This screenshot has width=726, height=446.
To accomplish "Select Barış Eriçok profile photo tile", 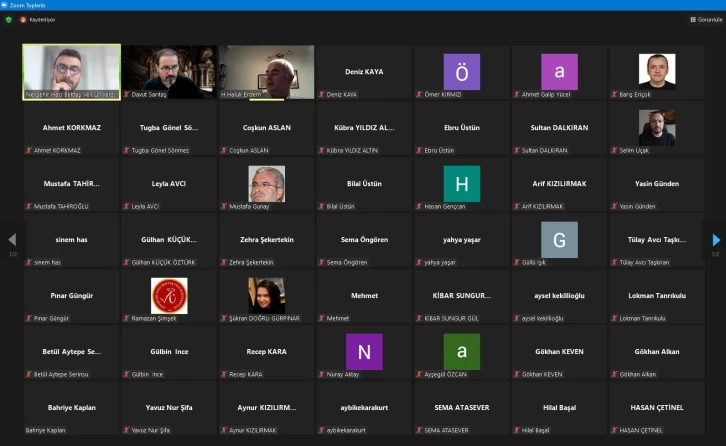I will (657, 72).
